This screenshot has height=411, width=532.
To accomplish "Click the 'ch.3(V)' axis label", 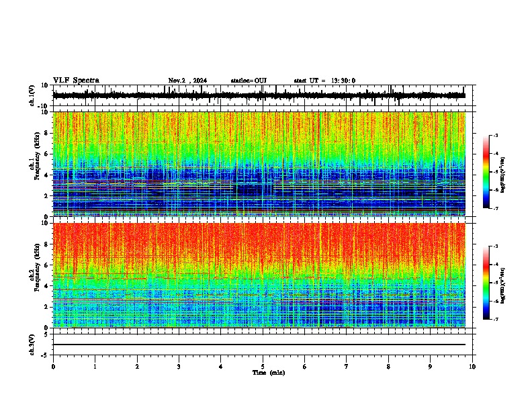I will coord(32,345).
